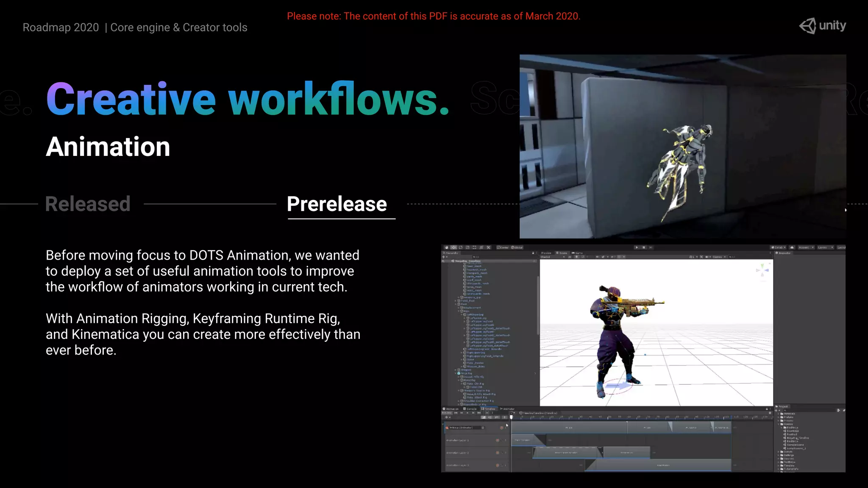
Task: Expand the Pistol_Root hierarchy item
Action: click(456, 301)
